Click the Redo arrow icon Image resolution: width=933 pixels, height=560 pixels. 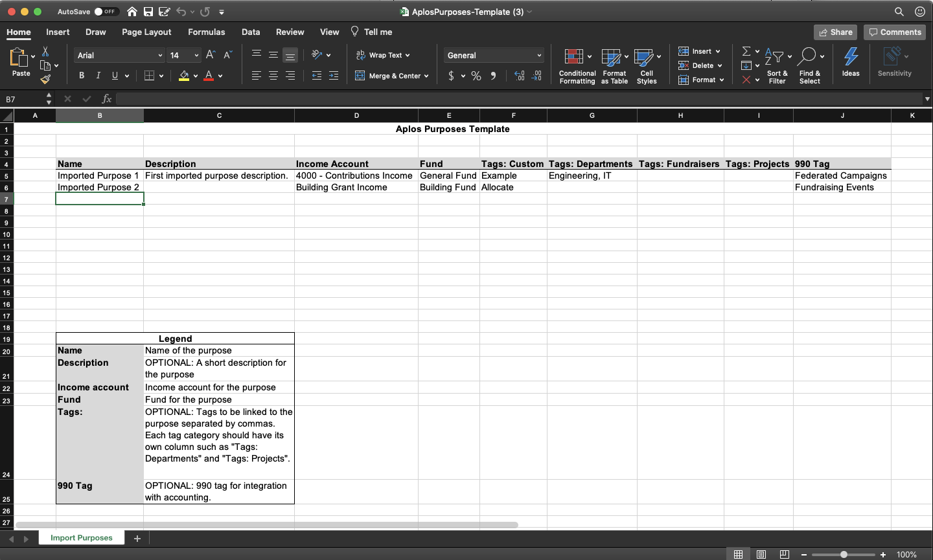tap(205, 12)
